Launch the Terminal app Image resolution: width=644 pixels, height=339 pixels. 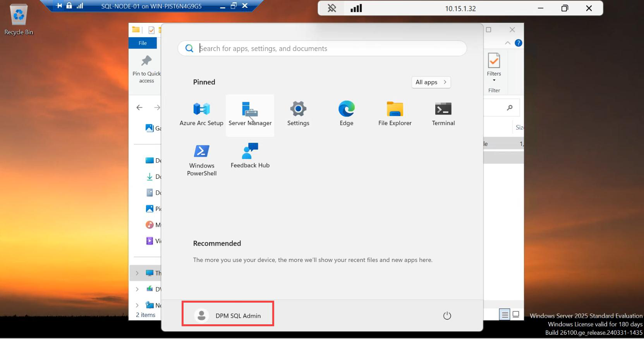pos(443,115)
